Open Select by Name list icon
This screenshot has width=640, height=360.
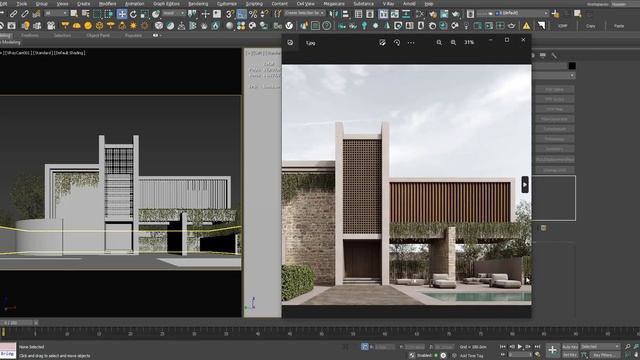[x=85, y=14]
